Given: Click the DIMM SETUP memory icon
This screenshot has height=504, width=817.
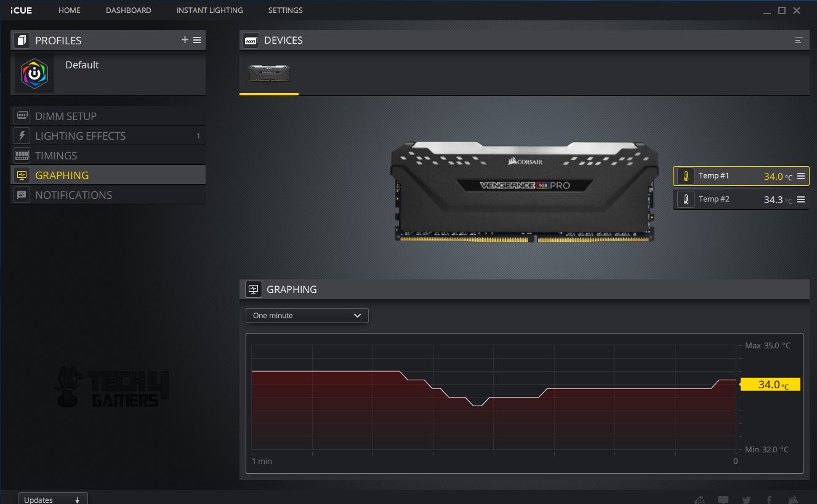Looking at the screenshot, I should (x=22, y=116).
